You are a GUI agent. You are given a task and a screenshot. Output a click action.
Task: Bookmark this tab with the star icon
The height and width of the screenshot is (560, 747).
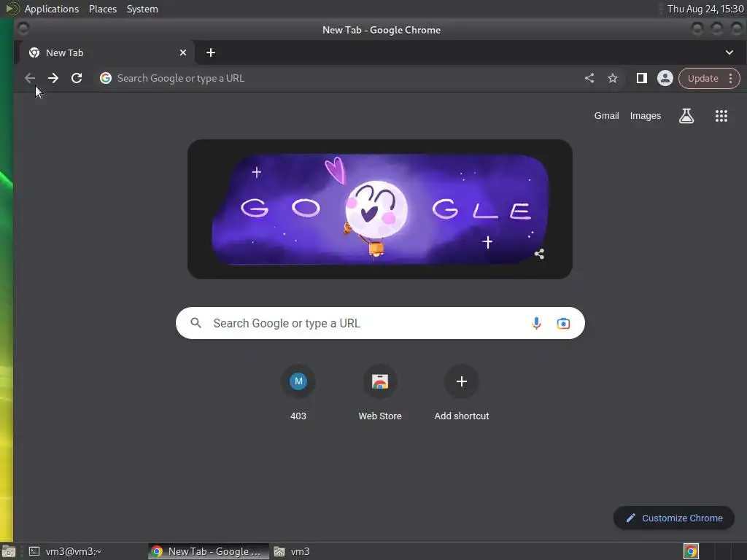click(613, 78)
